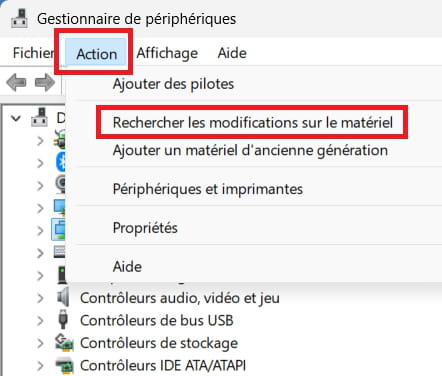Click the storage controllers icon
Screen dimensions: 442x376
pos(64,343)
